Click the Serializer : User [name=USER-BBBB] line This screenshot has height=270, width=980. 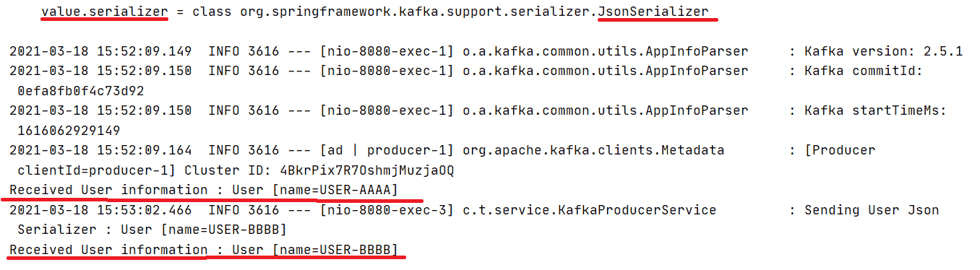[152, 230]
